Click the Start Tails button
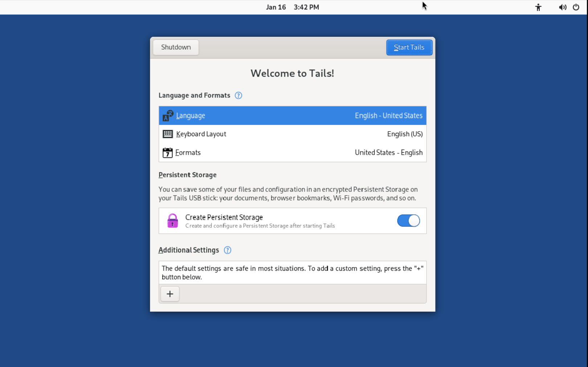The image size is (588, 367). coord(409,47)
